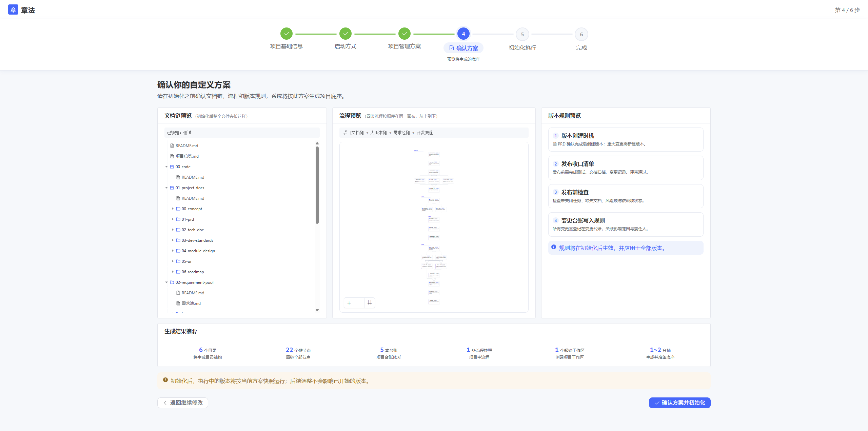Viewport: 868px width, 431px height.
Task: Expand the 00-concept folder
Action: (x=173, y=209)
